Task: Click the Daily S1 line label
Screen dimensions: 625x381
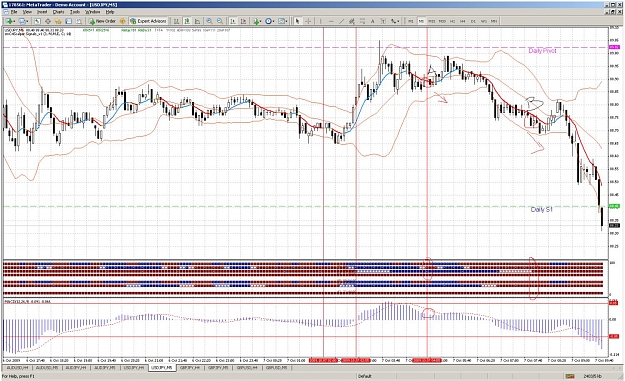Action: [541, 209]
